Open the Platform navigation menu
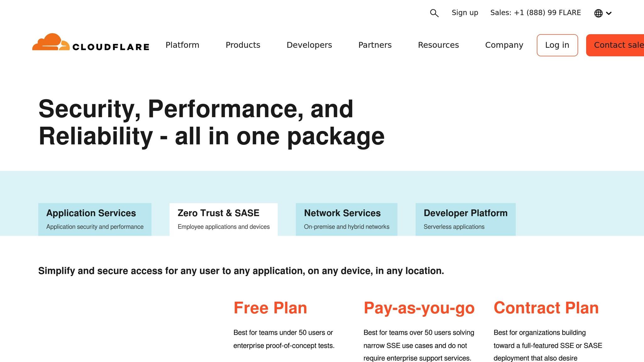This screenshot has height=362, width=644. (x=182, y=45)
